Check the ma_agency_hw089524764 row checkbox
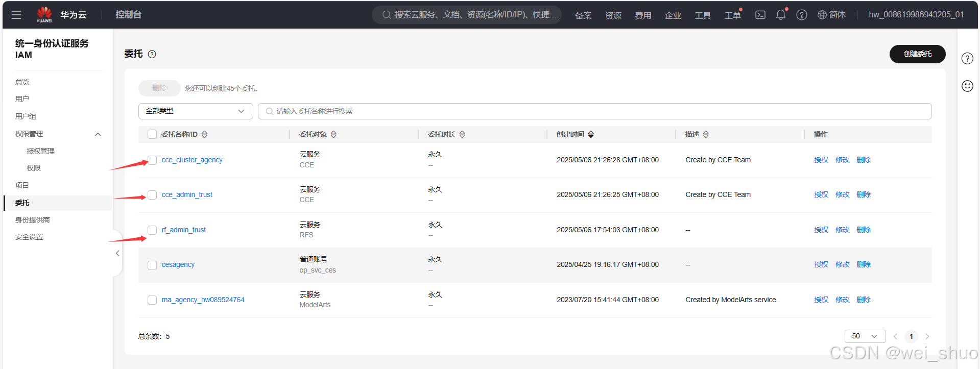 coord(152,300)
